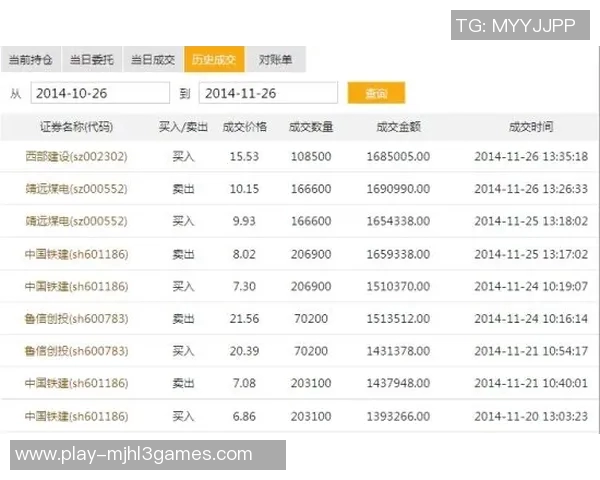Click the amount 1513512.00
This screenshot has height=480, width=600.
point(398,318)
